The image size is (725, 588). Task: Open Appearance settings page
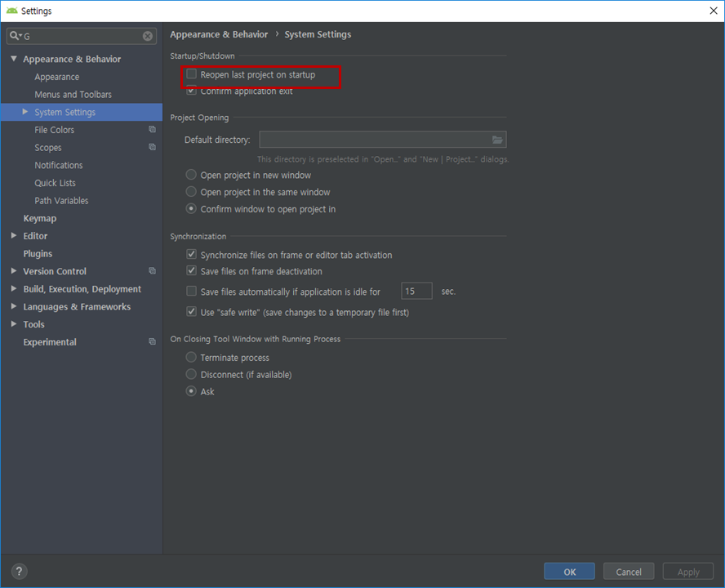click(x=57, y=77)
